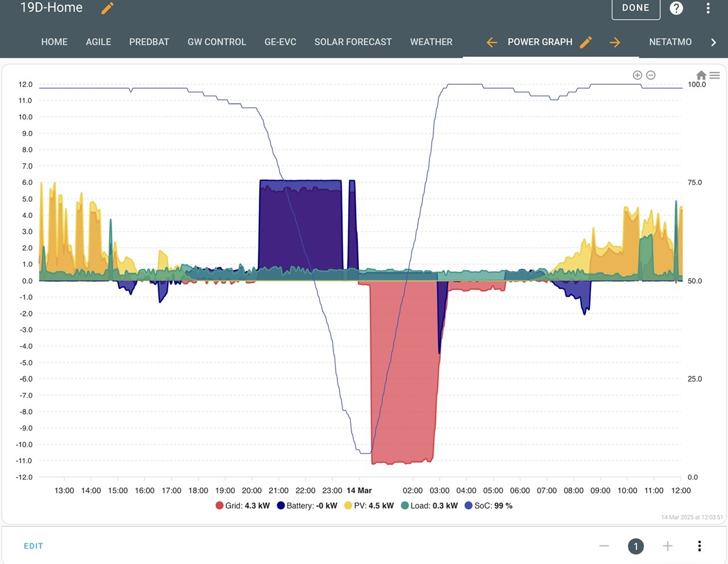This screenshot has height=564, width=728.
Task: Move the POWER GRAPH tab left with the arrow
Action: [x=492, y=42]
